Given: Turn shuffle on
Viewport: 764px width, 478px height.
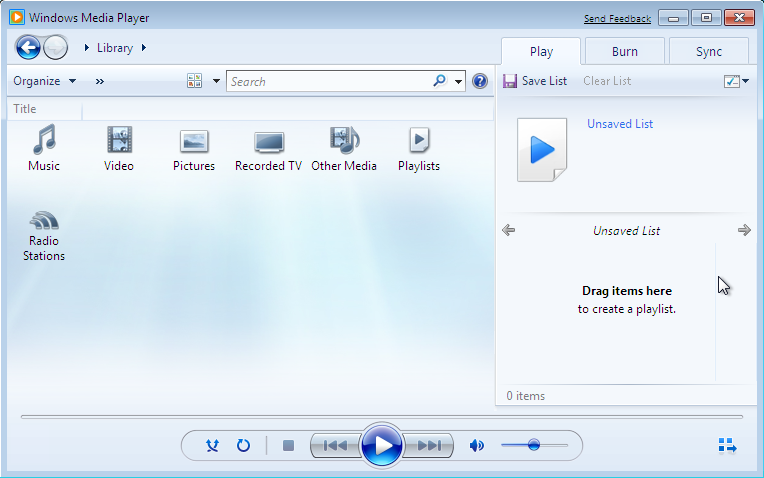Looking at the screenshot, I should click(212, 445).
